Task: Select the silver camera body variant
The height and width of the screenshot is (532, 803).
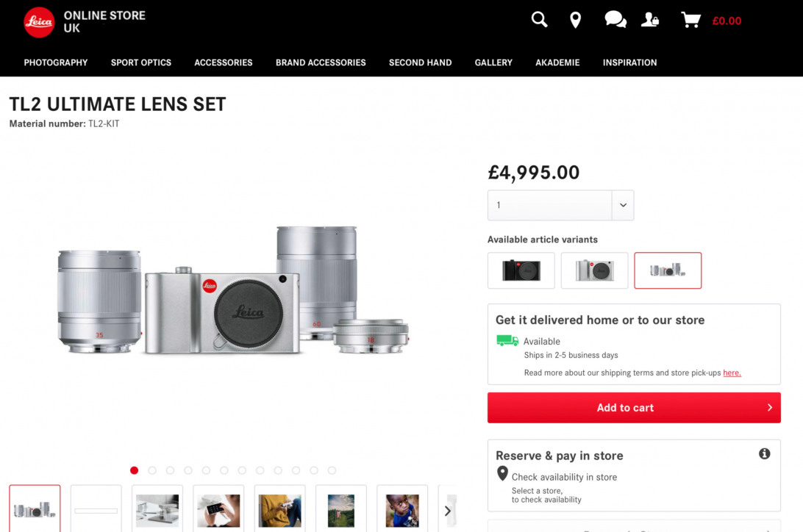Action: click(x=594, y=270)
